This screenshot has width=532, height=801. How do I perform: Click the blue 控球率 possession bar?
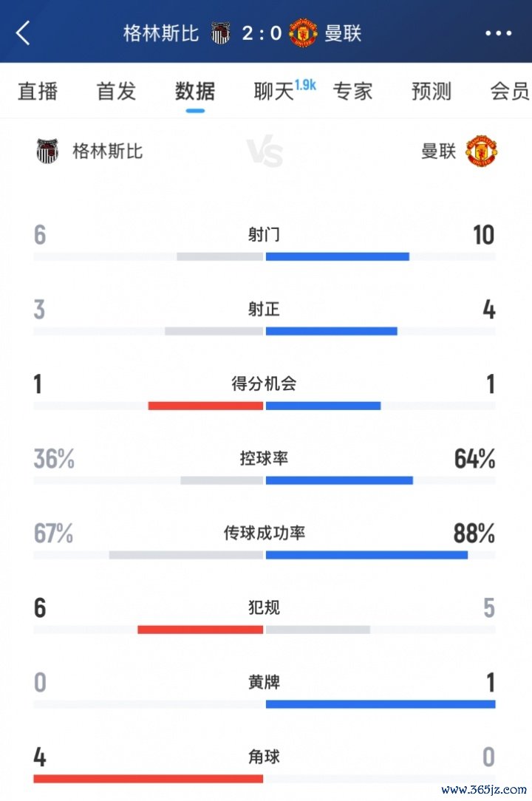point(339,480)
